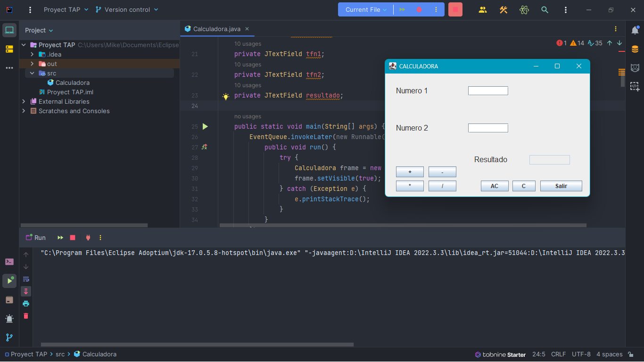Click the run gutter icon beside main method

point(205,126)
